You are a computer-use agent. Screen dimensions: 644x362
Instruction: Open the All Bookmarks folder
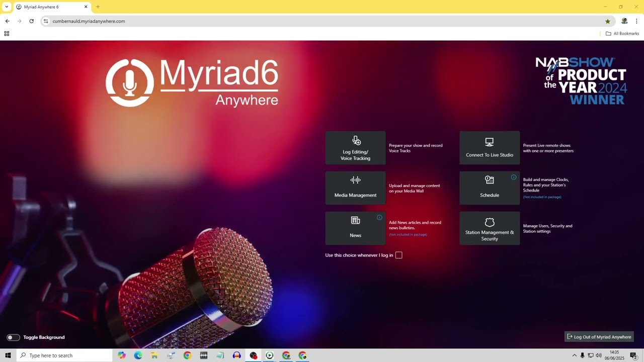pyautogui.click(x=622, y=34)
